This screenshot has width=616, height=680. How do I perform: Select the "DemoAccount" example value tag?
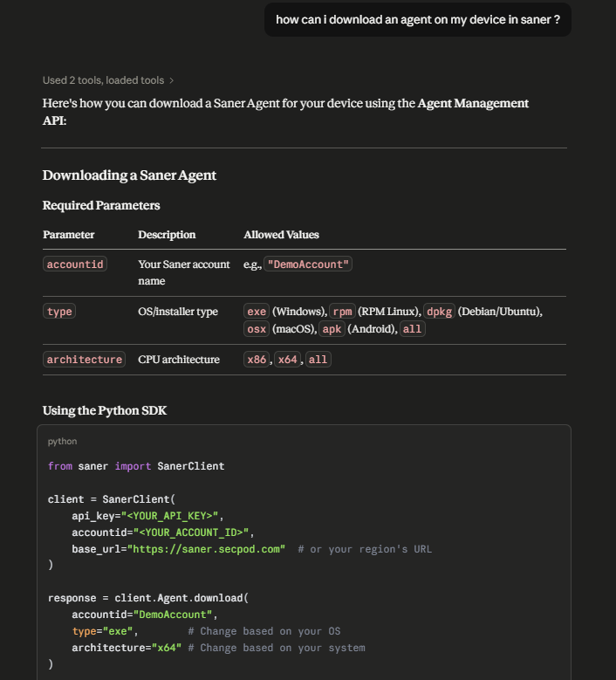(x=308, y=264)
